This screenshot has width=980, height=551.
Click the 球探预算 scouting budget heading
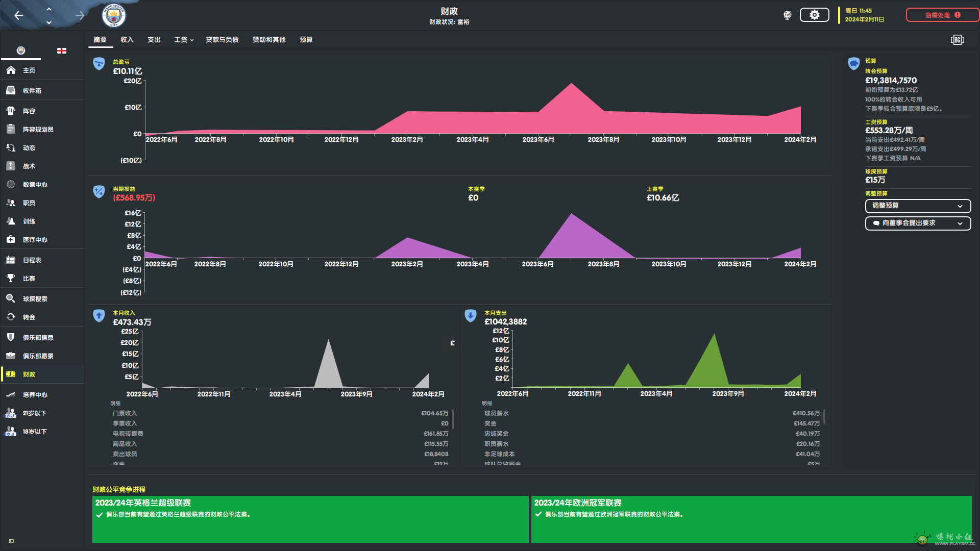[876, 171]
